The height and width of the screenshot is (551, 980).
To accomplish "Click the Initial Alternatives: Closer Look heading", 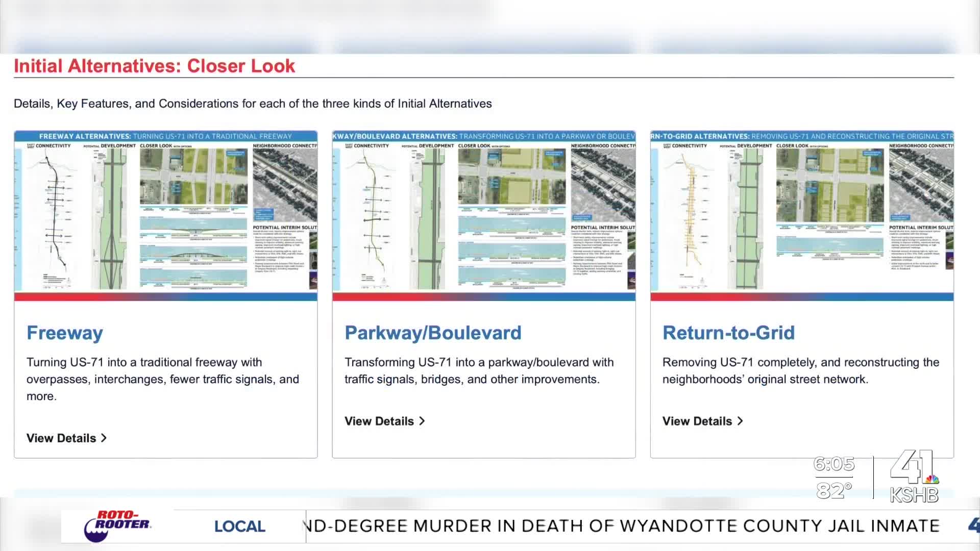I will click(154, 66).
